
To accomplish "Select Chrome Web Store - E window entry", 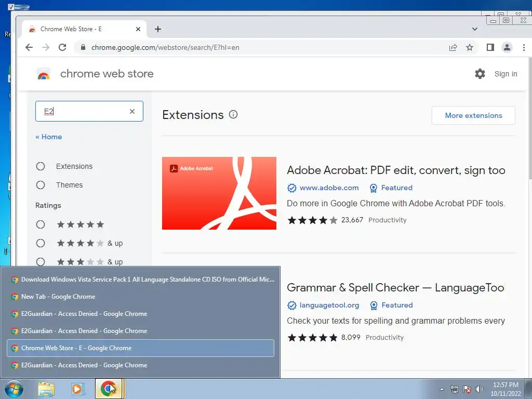I will (140, 348).
